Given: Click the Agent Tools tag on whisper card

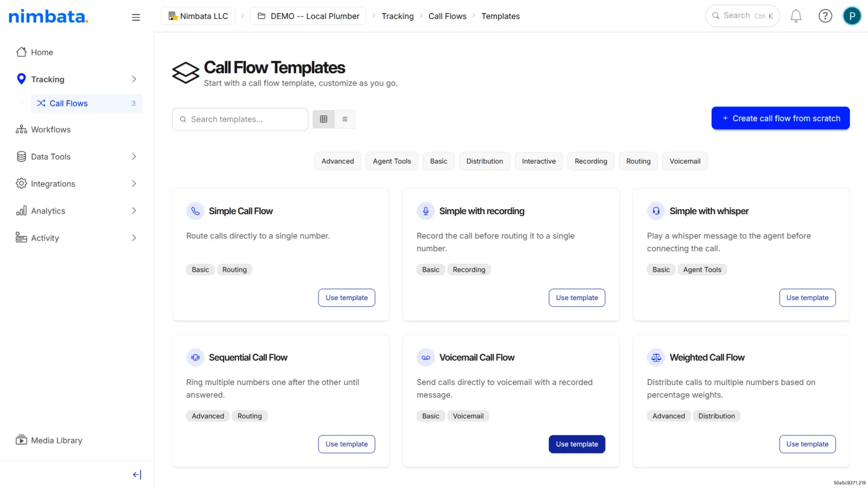Looking at the screenshot, I should (x=702, y=269).
